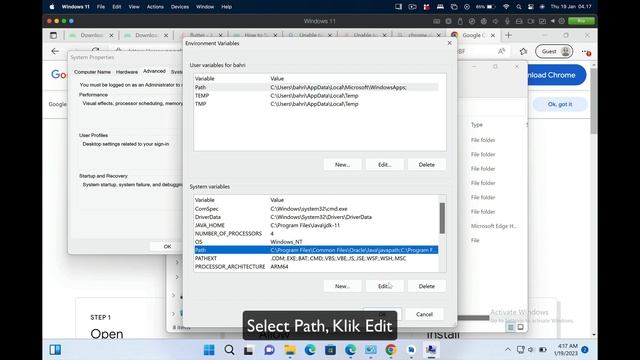Click OK in System Properties window
The image size is (640, 360).
167,247
